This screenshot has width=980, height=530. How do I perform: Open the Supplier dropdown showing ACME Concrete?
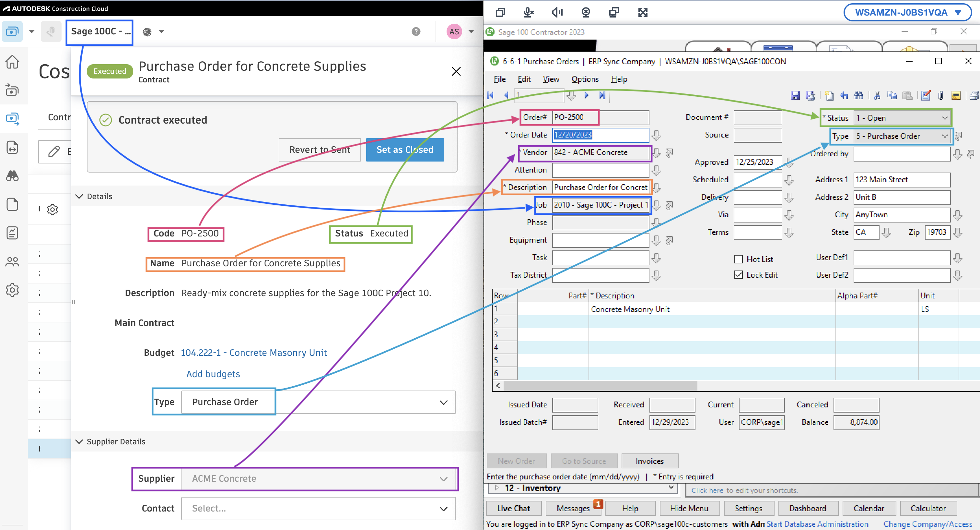point(319,479)
